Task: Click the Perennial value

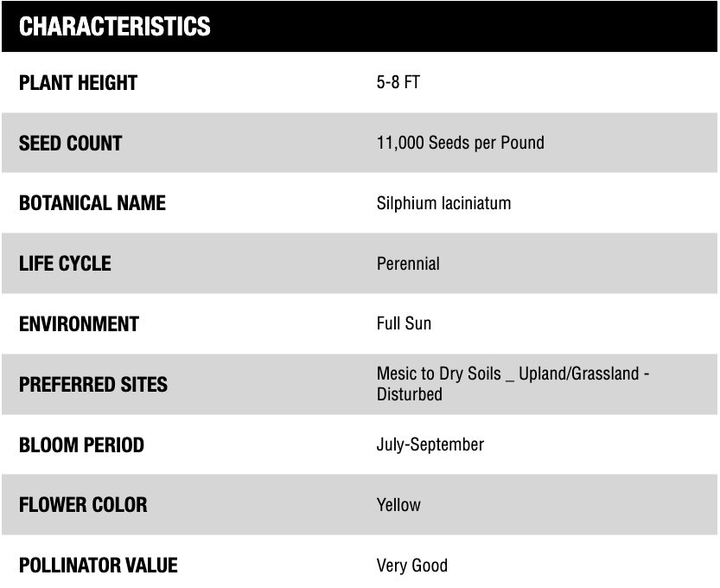Action: [x=408, y=264]
